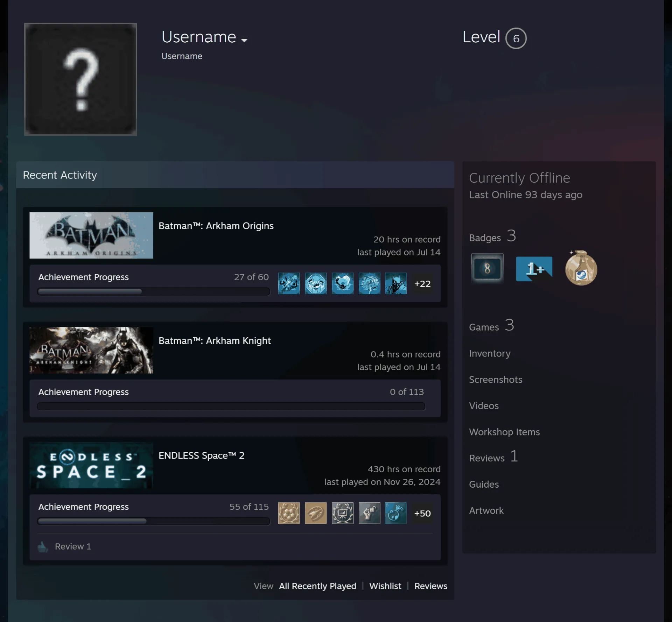This screenshot has height=622, width=672.
Task: Open second ENDLESS Space 2 achievement icon
Action: click(x=315, y=513)
